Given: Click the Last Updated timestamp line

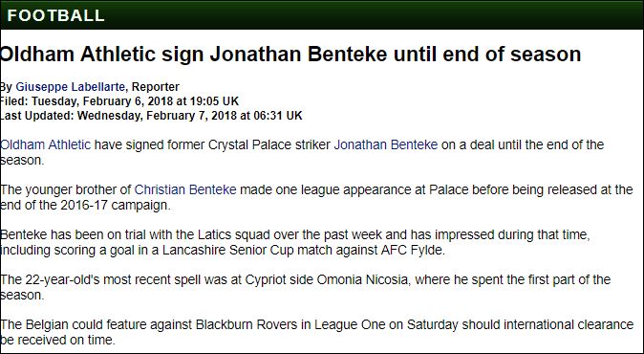Looking at the screenshot, I should point(151,116).
